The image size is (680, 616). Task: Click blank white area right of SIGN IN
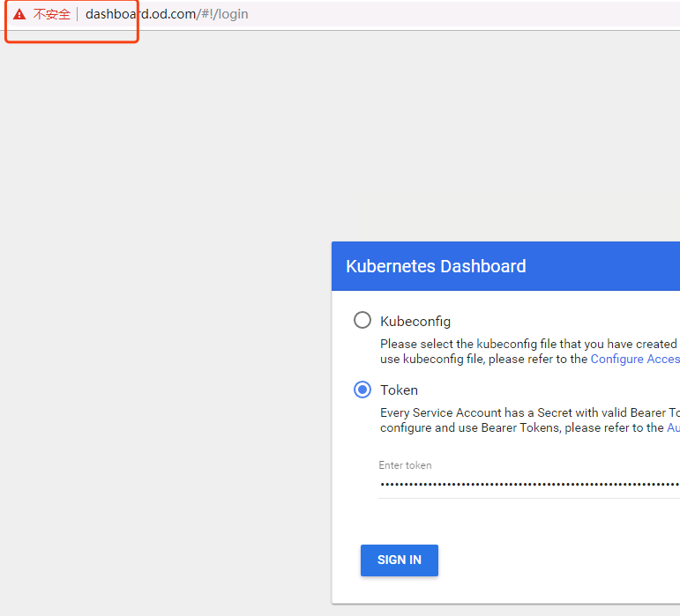point(564,560)
